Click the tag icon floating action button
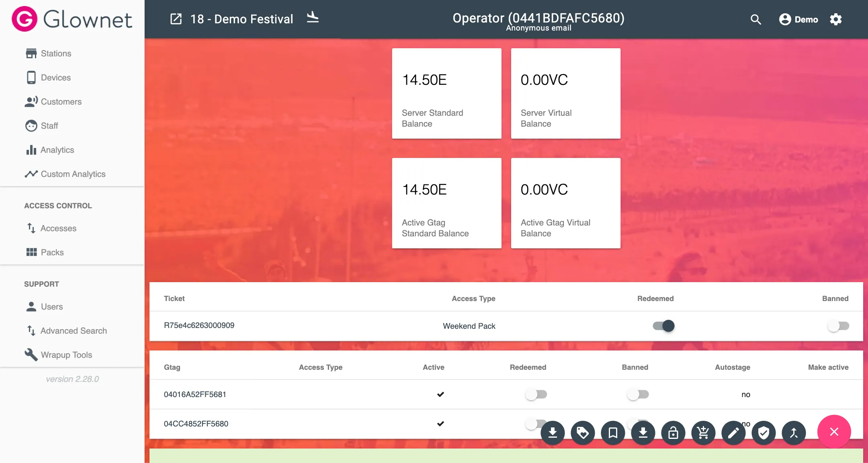This screenshot has height=463, width=868. (583, 433)
